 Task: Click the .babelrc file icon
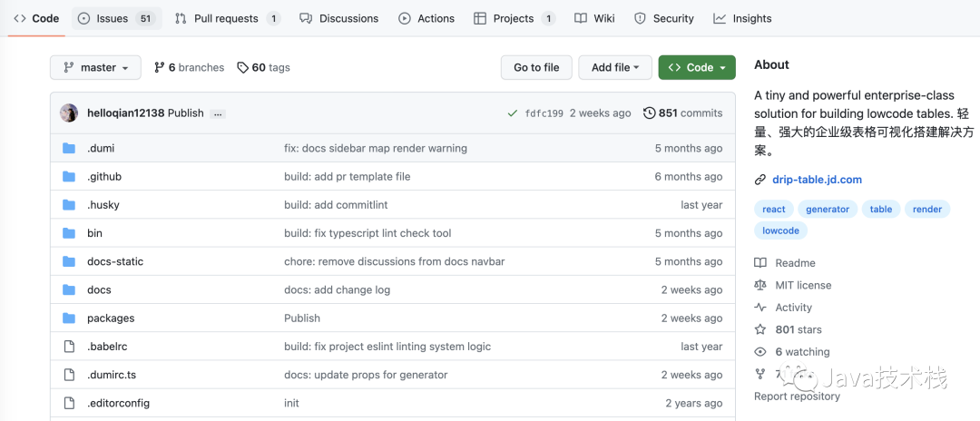click(x=69, y=347)
